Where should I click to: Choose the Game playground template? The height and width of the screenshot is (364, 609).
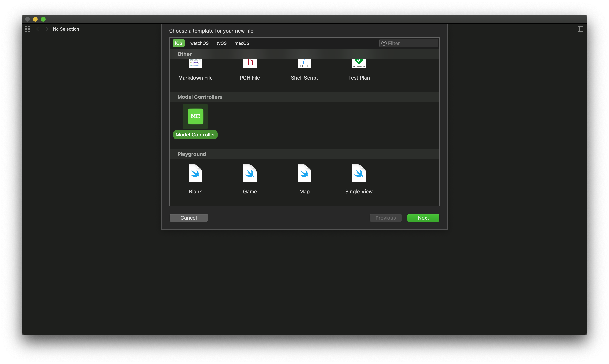(250, 173)
